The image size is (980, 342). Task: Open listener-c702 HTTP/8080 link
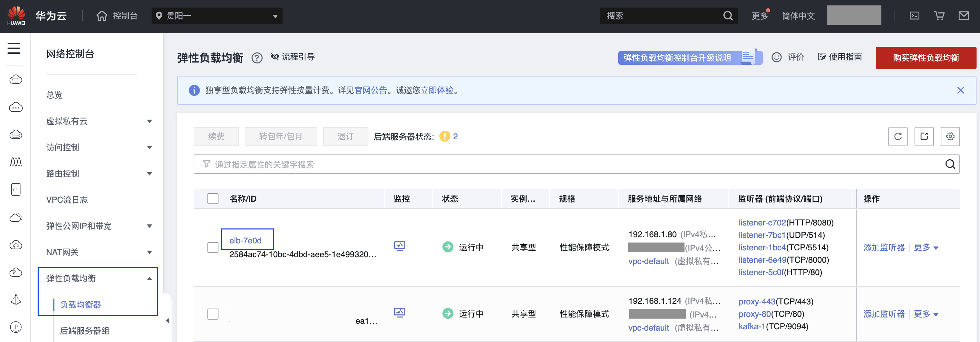tap(762, 223)
